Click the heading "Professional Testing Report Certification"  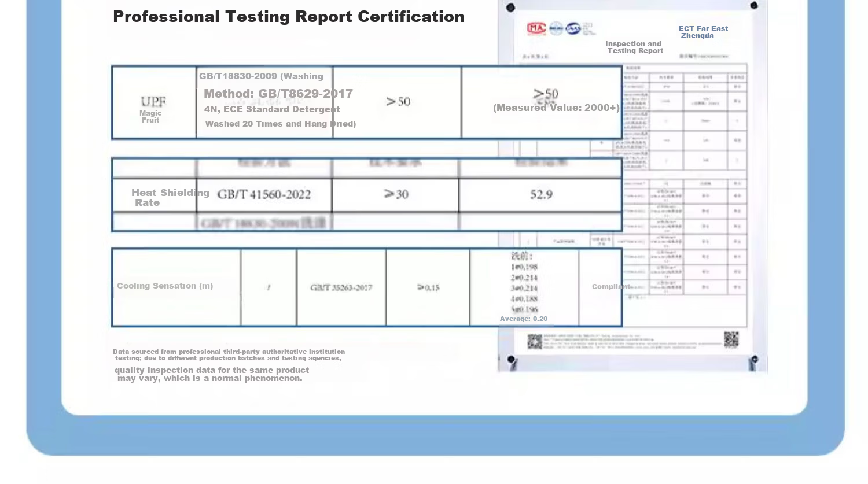coord(289,17)
